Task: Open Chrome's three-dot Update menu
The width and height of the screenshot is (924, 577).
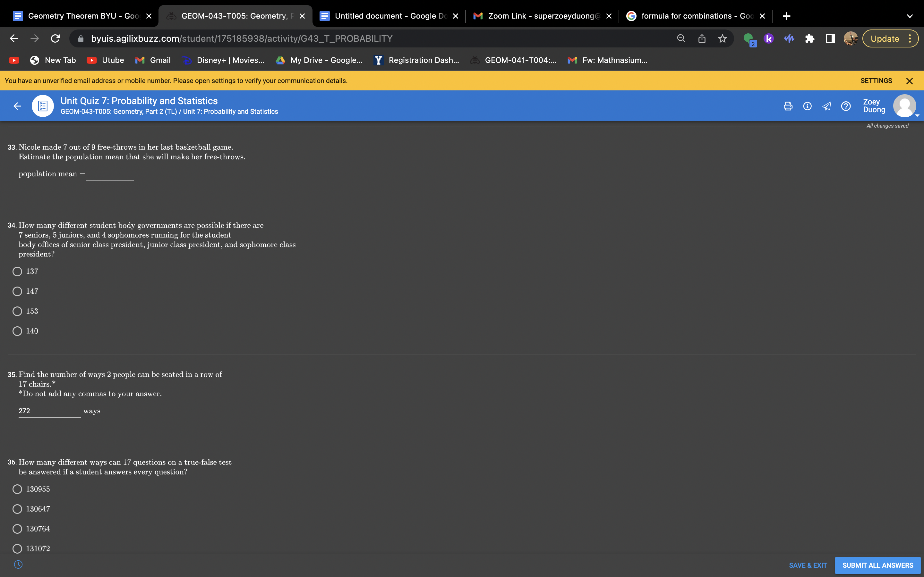Action: pyautogui.click(x=910, y=38)
